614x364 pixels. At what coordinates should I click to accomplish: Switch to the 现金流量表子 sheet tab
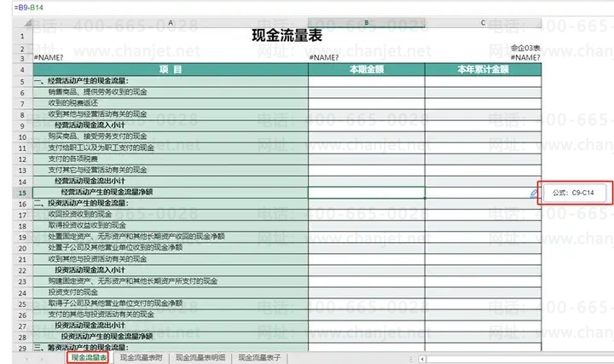[x=259, y=358]
